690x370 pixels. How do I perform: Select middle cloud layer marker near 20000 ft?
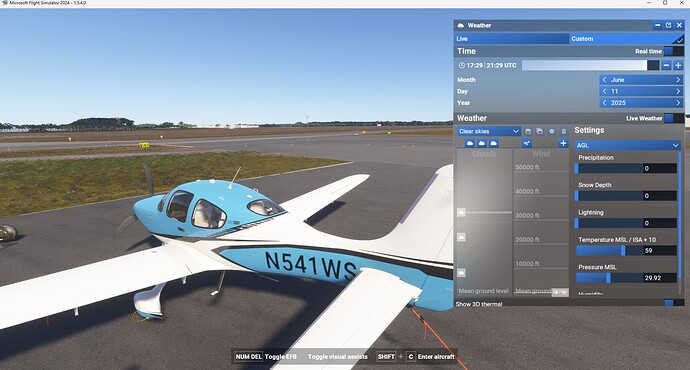tap(461, 238)
